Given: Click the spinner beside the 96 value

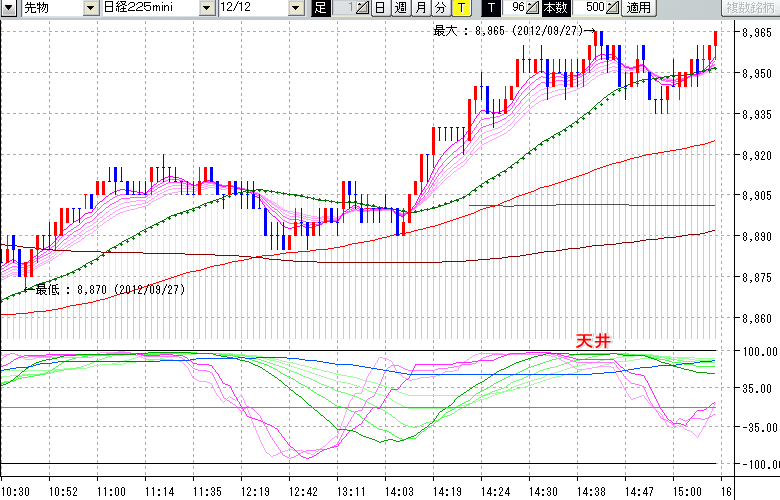Looking at the screenshot, I should [533, 8].
